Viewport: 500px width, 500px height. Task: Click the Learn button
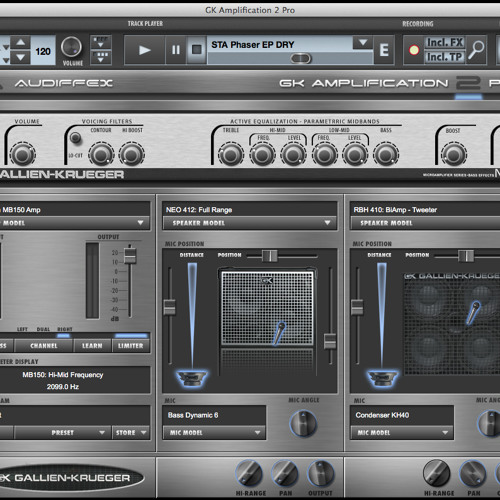tap(92, 346)
